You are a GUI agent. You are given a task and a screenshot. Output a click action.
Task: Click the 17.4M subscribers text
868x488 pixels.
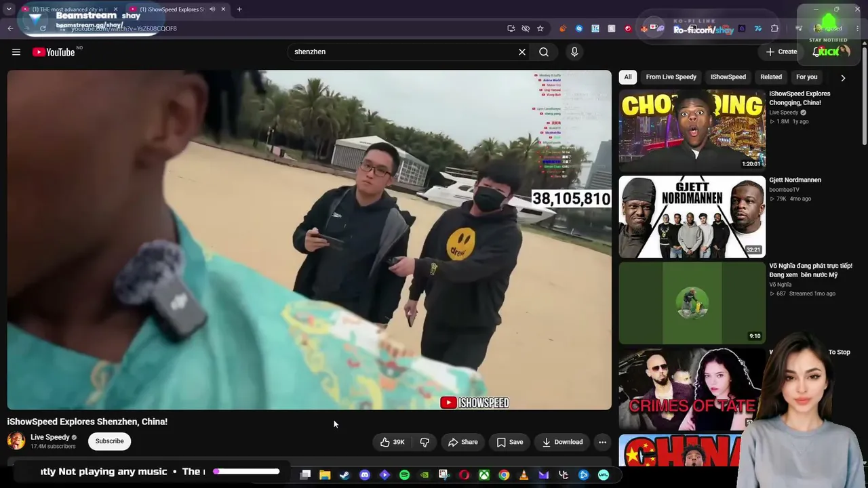click(x=53, y=447)
